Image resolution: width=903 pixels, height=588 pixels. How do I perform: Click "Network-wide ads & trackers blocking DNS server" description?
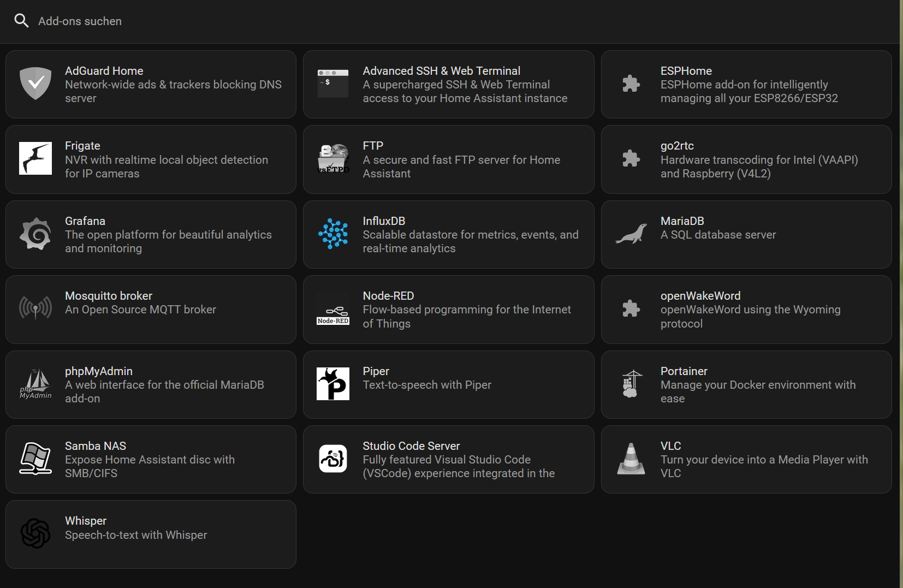point(173,92)
